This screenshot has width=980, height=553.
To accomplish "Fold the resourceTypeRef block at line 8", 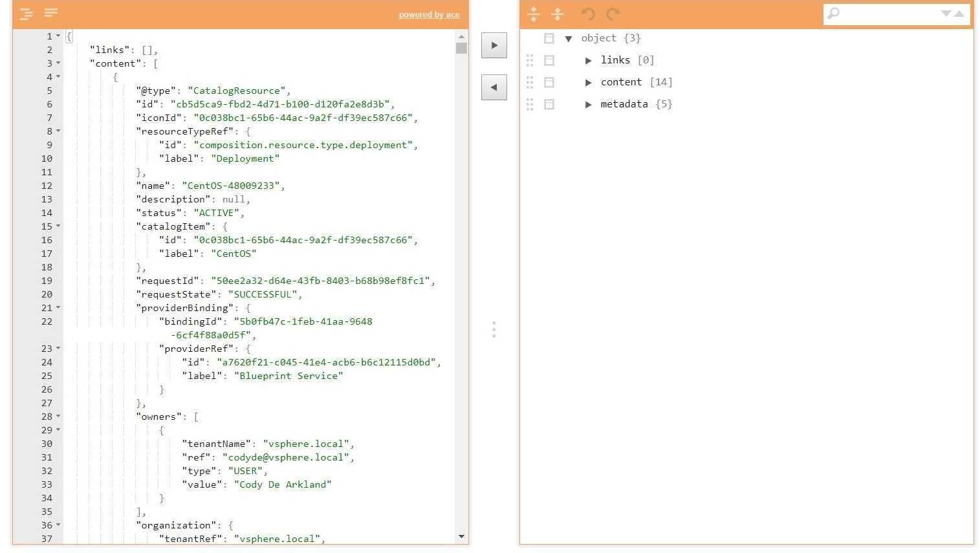I will coord(58,131).
